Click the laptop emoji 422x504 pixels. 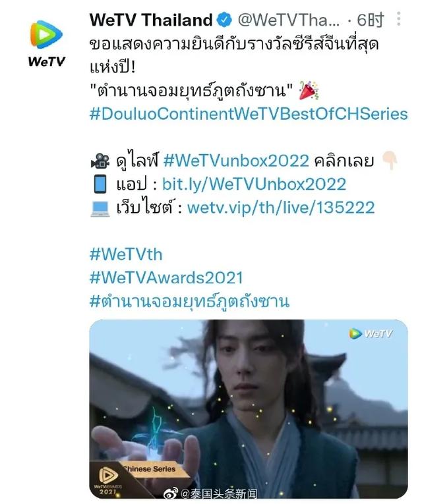100,208
